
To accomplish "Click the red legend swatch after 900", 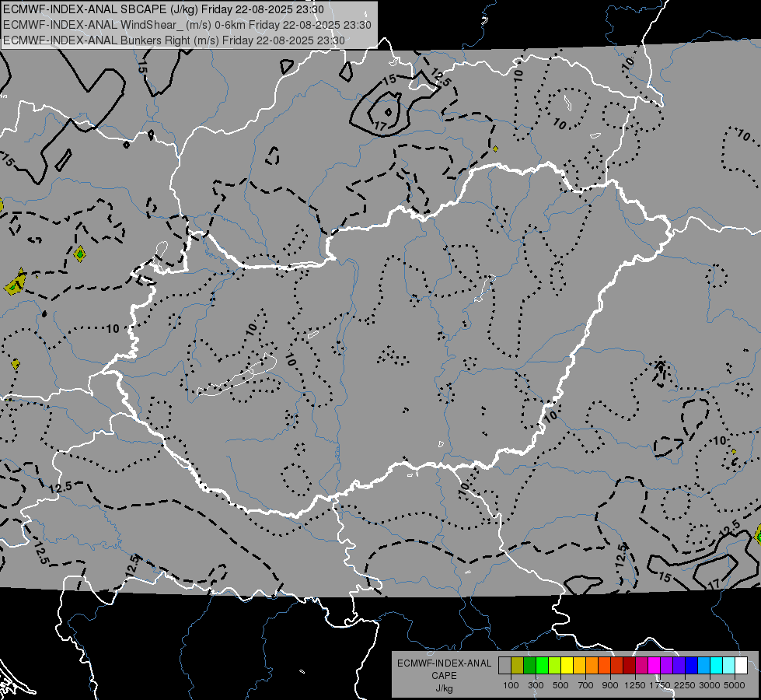I will [617, 665].
